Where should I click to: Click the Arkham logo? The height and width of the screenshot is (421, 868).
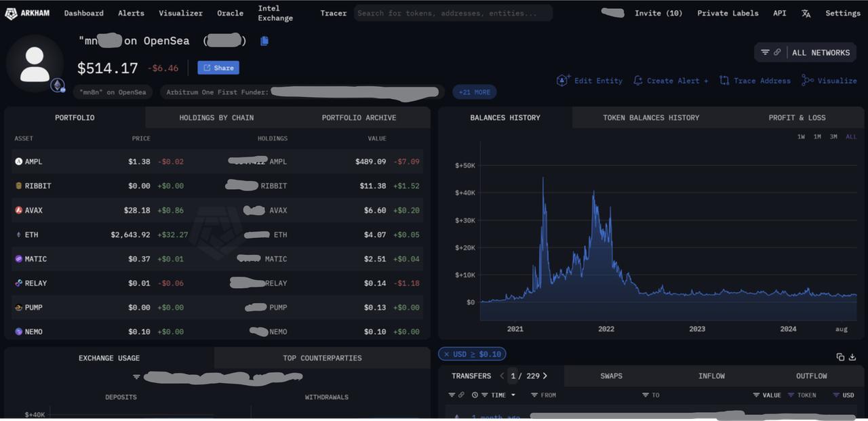click(x=27, y=14)
